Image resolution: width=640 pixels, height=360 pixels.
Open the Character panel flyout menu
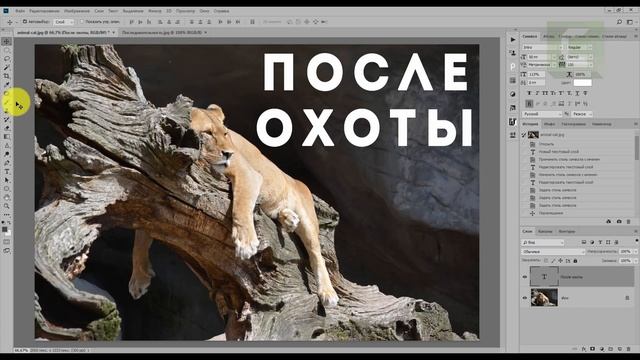point(636,36)
